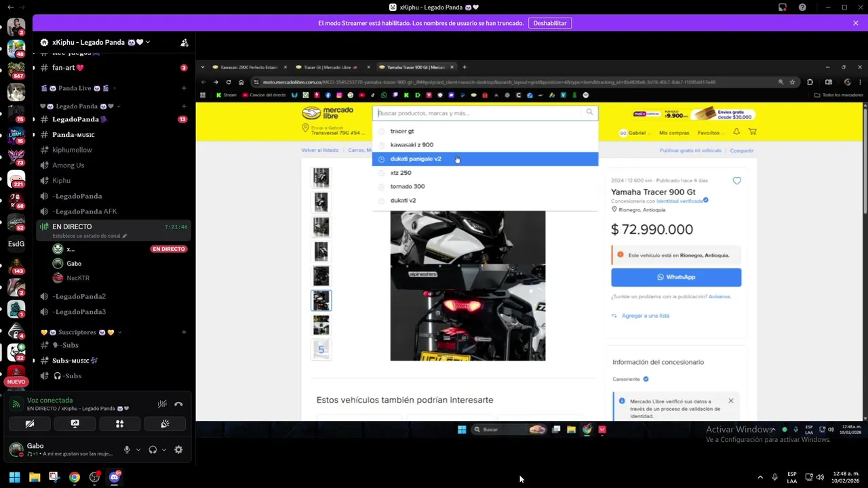The image size is (868, 488).
Task: Open the Mercado Libre notifications bell
Action: coord(736,131)
